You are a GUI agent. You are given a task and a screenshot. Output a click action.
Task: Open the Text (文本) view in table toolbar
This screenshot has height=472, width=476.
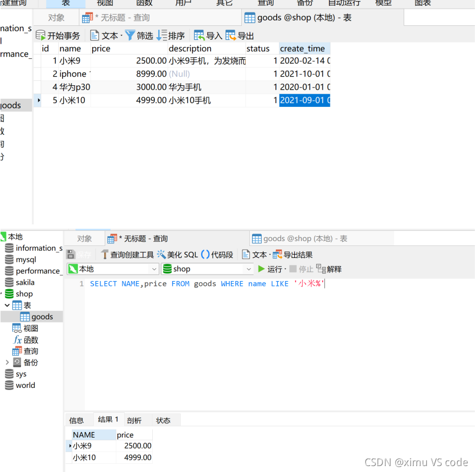click(x=104, y=36)
